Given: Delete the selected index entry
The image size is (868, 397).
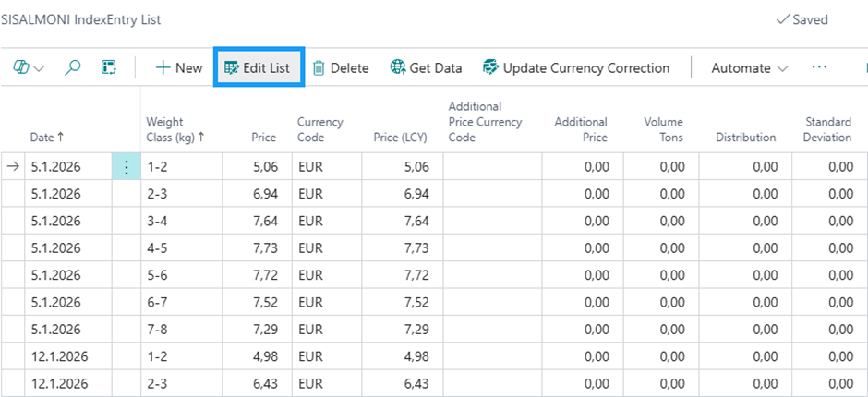Looking at the screenshot, I should (341, 68).
